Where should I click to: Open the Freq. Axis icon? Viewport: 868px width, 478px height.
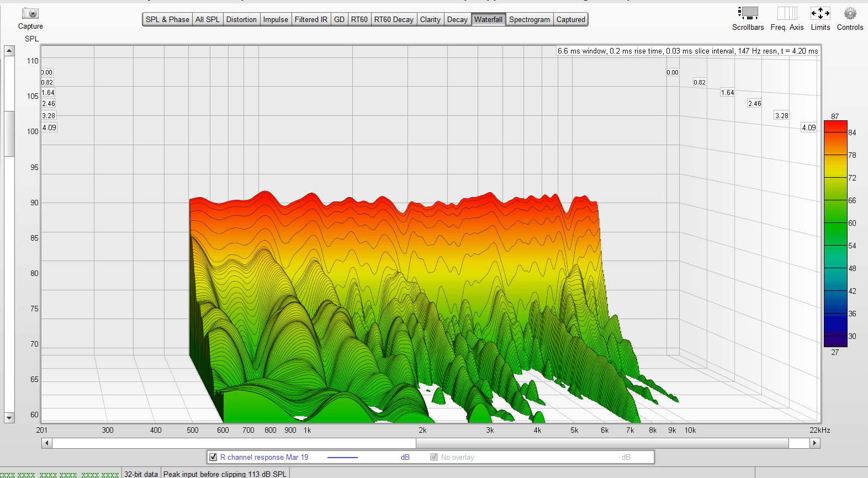tap(787, 13)
